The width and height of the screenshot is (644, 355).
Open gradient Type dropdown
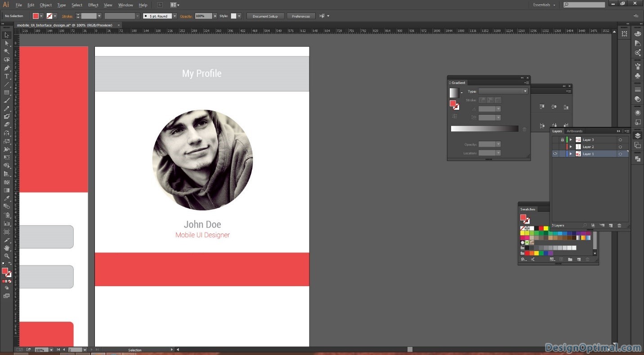[503, 91]
